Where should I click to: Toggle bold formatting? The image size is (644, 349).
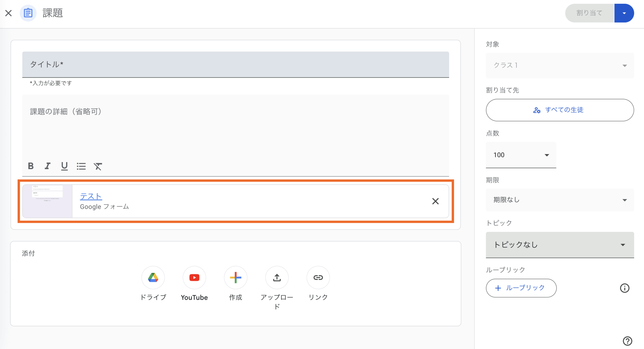point(31,166)
